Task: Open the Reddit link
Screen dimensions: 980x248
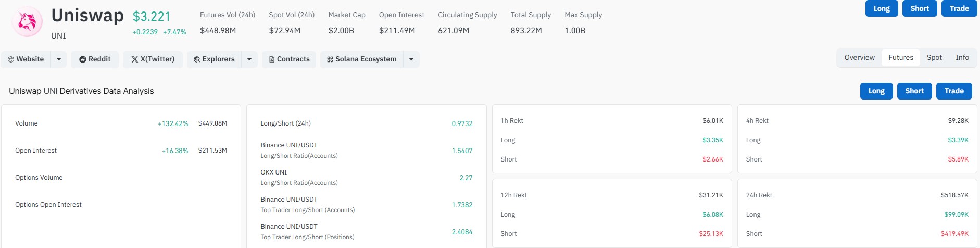Action: [95, 59]
